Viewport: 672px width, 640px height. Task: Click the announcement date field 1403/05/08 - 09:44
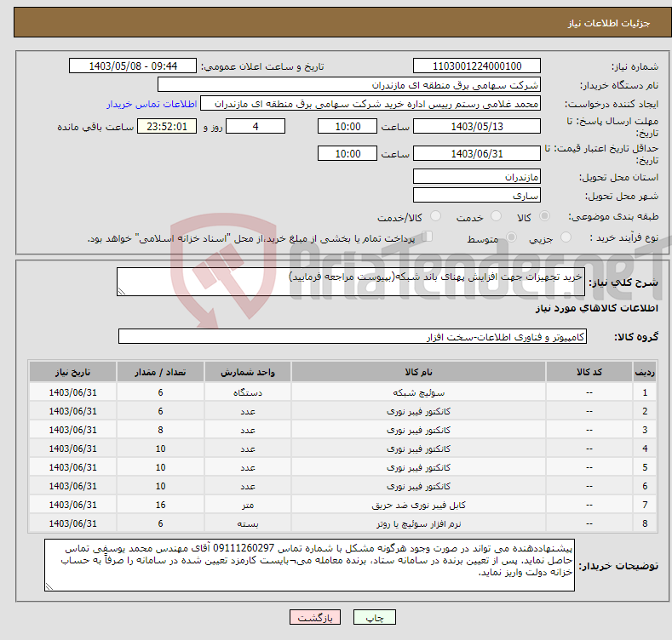pos(132,66)
